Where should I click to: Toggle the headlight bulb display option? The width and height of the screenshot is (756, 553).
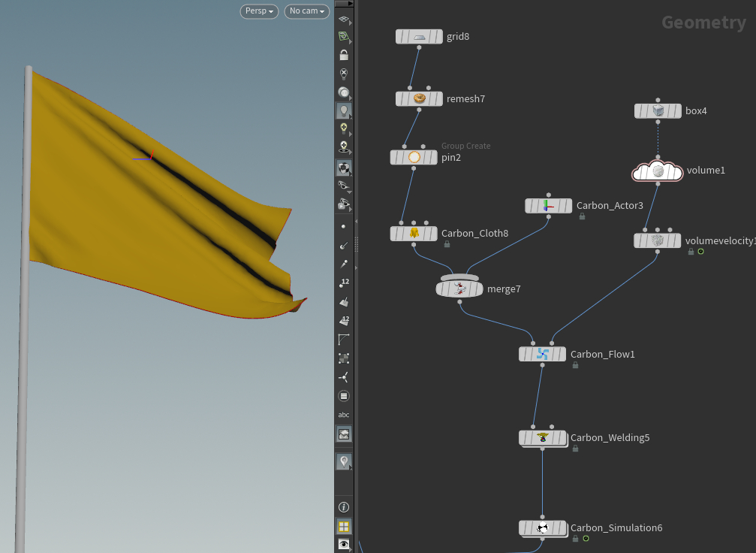click(344, 111)
